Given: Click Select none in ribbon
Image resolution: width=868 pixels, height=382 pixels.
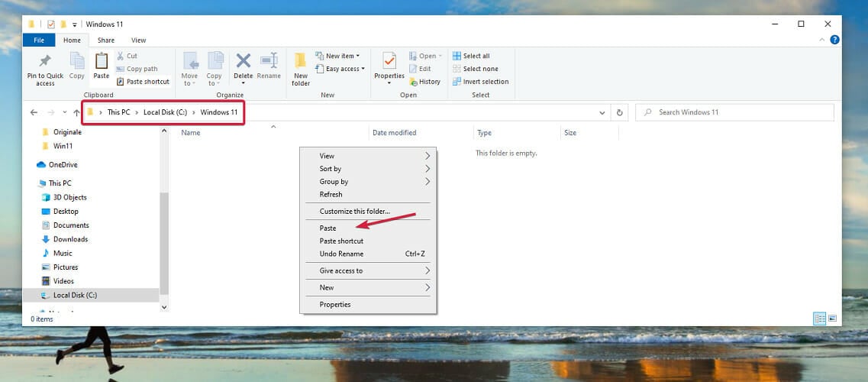Looking at the screenshot, I should tap(475, 69).
